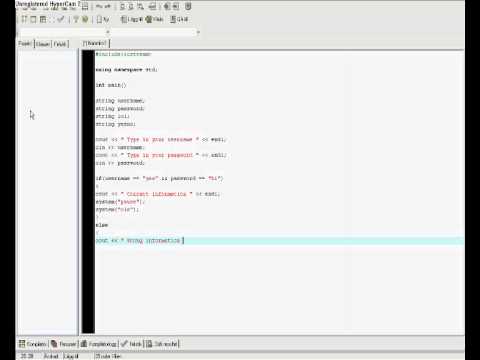The image size is (480, 360).
Task: Click the 'Type in your username' cout line
Action: coord(161,139)
